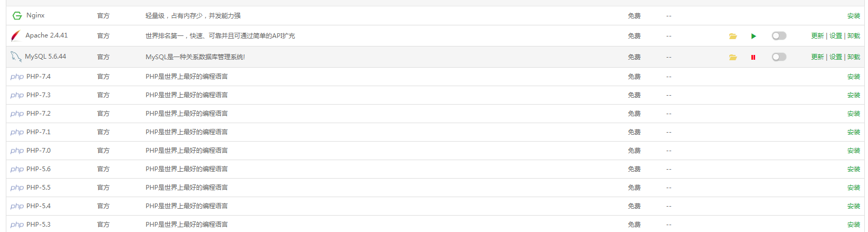Open the MySQL settings link
Screen dimensions: 868x232
coord(836,57)
